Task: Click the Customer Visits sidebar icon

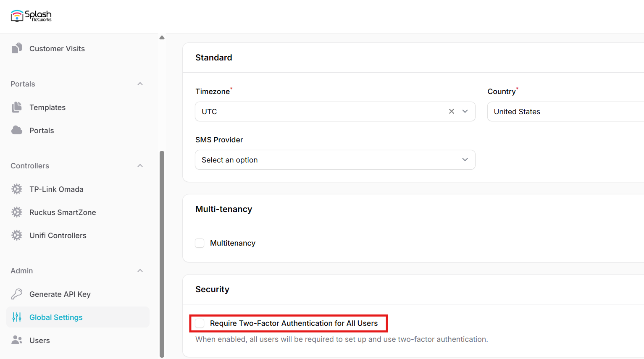Action: pos(17,48)
